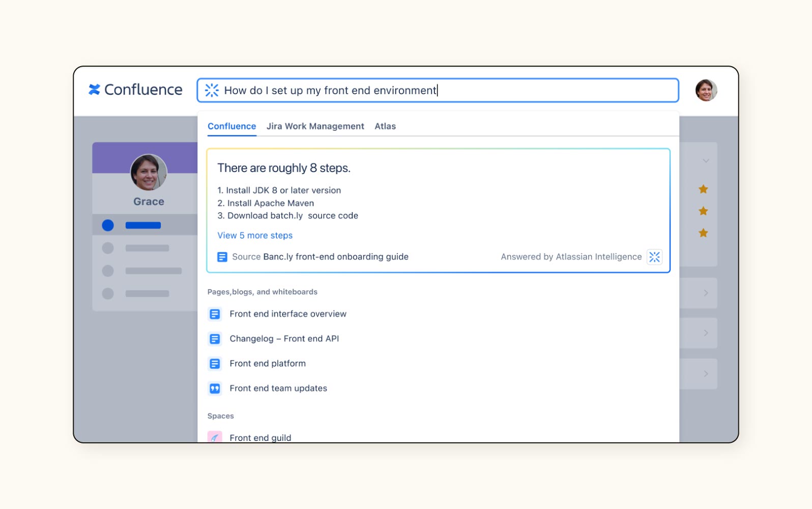Open the Front end platform result
The image size is (812, 509).
click(x=268, y=363)
